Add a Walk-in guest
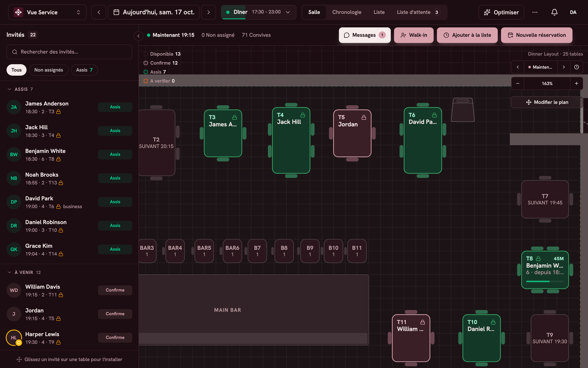Viewport: 588px width, 368px height. tap(414, 35)
